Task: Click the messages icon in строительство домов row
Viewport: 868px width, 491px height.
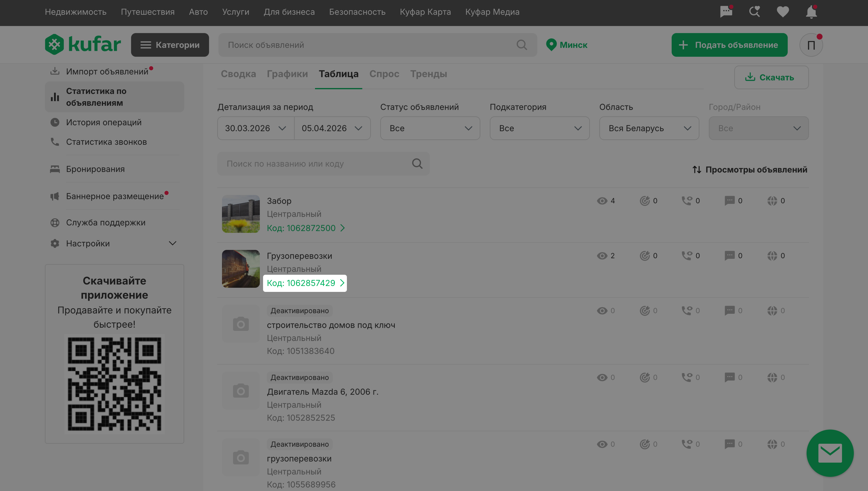Action: coord(730,310)
